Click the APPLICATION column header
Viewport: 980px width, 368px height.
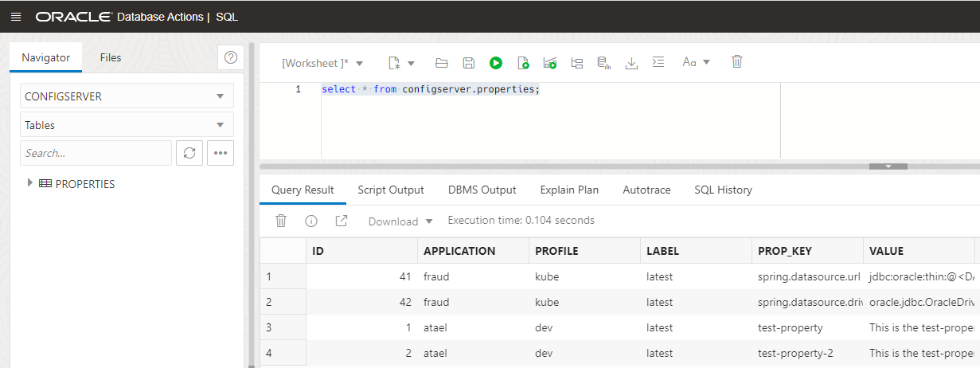tap(474, 251)
